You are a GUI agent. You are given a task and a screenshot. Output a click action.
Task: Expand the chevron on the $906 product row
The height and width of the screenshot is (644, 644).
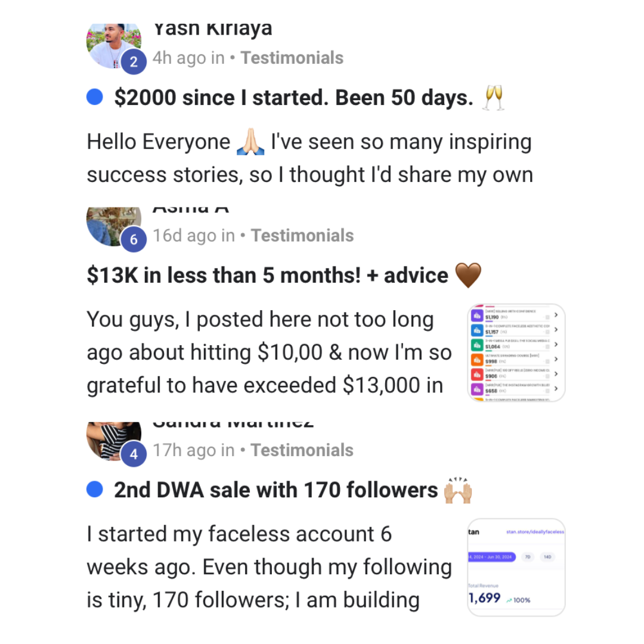point(556,374)
